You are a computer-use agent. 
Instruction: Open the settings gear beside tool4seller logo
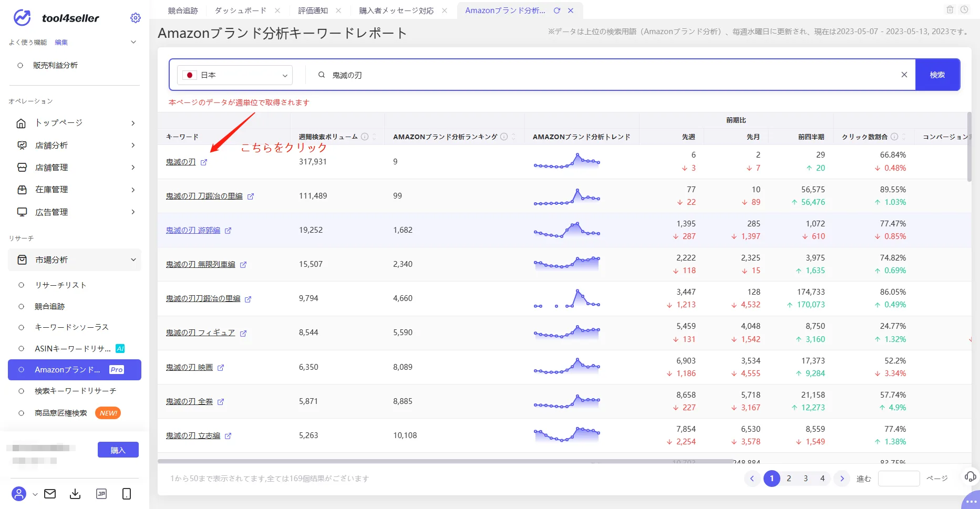(136, 18)
